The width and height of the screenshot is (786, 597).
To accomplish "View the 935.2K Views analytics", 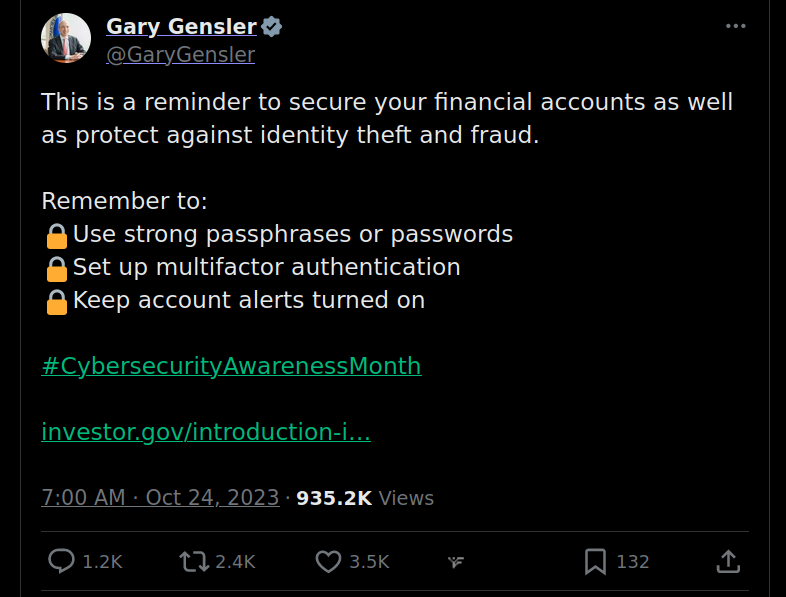I will click(x=365, y=498).
